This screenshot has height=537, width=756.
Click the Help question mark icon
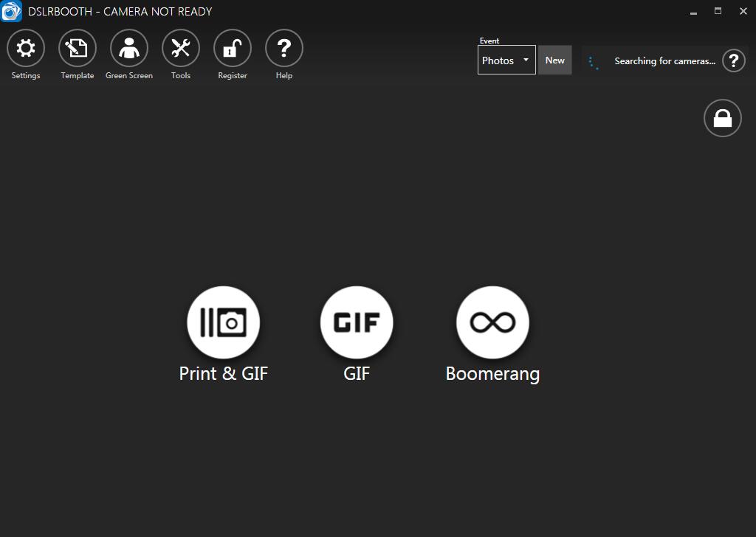[283, 47]
